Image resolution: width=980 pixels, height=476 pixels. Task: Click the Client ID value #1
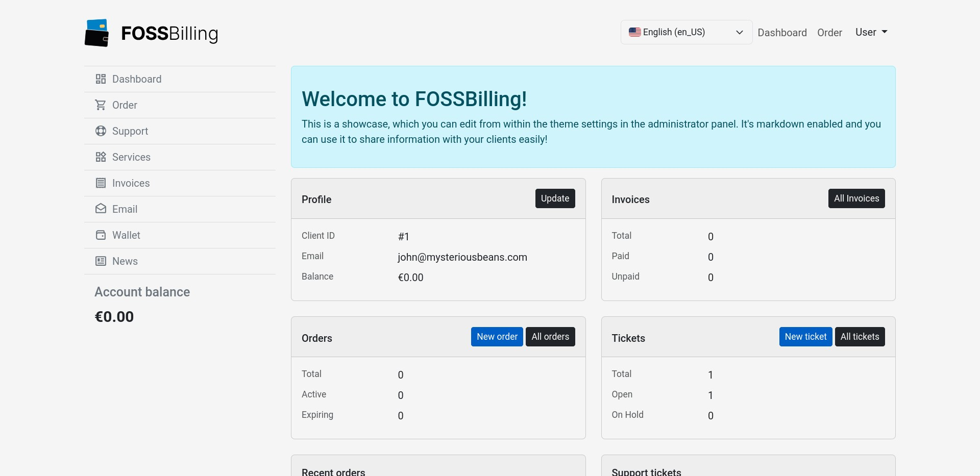pyautogui.click(x=403, y=237)
